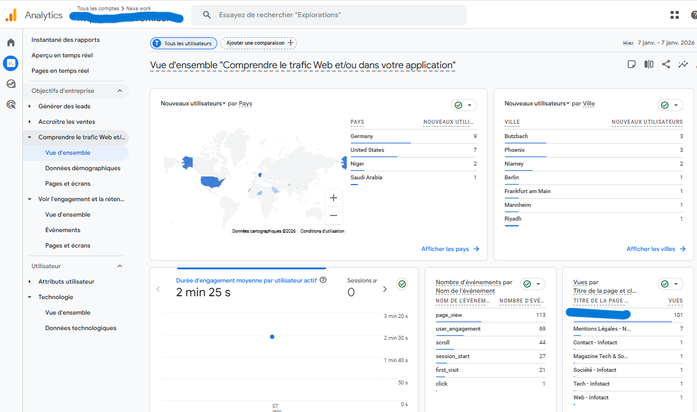The width and height of the screenshot is (697, 412).
Task: Open the Insights sparkline icon
Action: pyautogui.click(x=684, y=65)
